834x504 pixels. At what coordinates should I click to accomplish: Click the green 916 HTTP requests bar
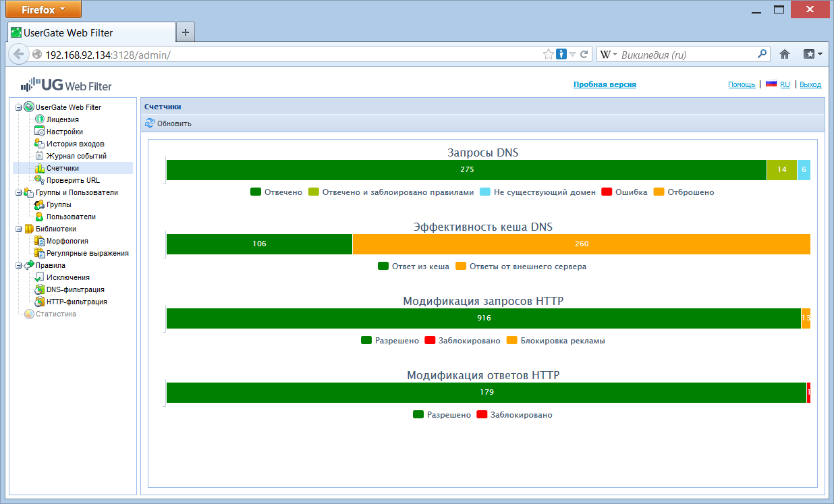(484, 318)
